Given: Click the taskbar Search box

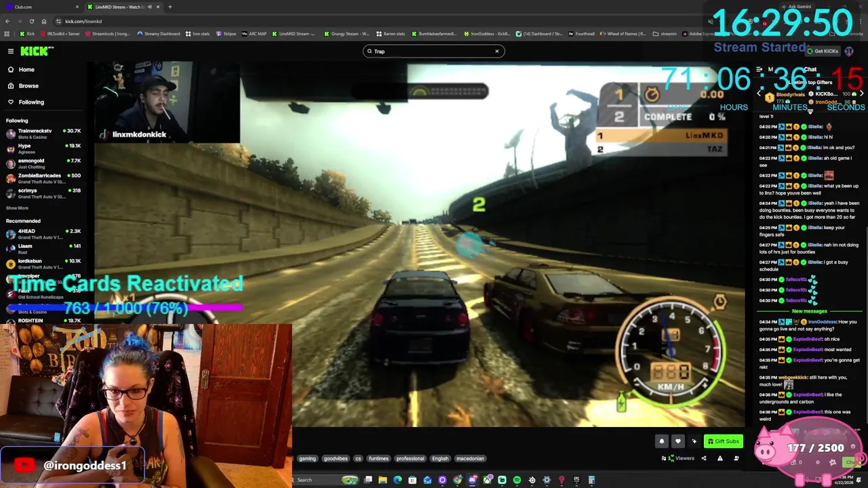Looking at the screenshot, I should coord(325,480).
